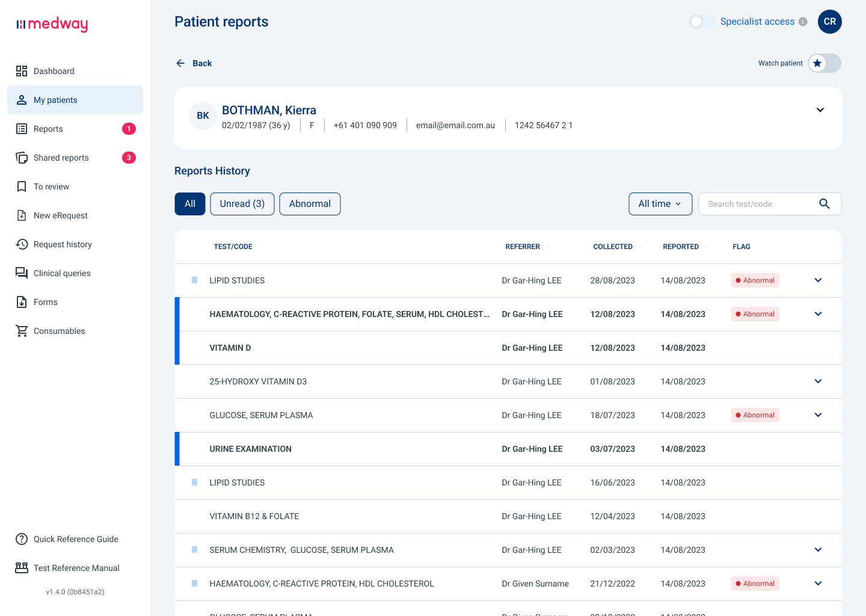Open the All time dropdown

coord(660,204)
